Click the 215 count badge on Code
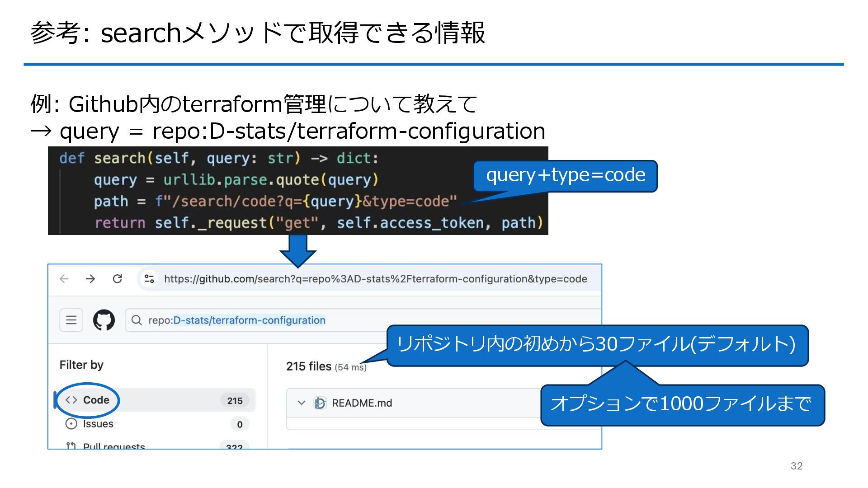868x488 pixels. pos(235,401)
